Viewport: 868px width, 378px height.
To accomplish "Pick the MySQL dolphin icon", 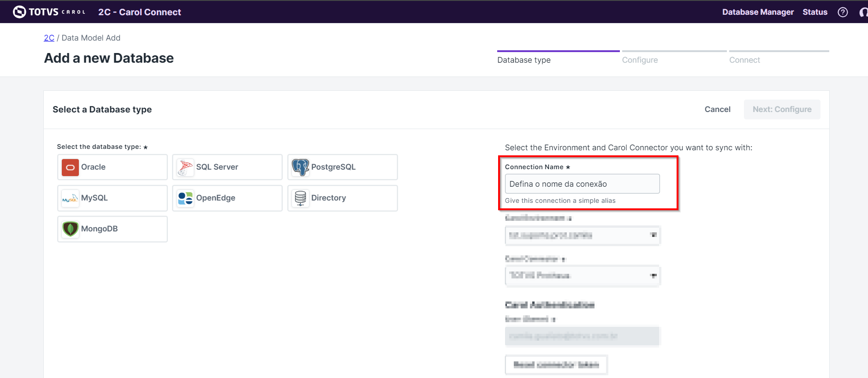I will click(x=70, y=198).
